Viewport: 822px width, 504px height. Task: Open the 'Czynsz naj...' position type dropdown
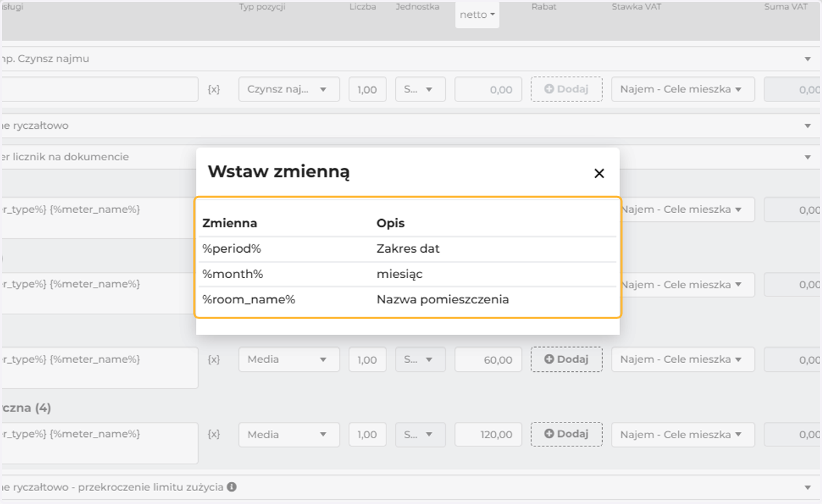point(289,89)
